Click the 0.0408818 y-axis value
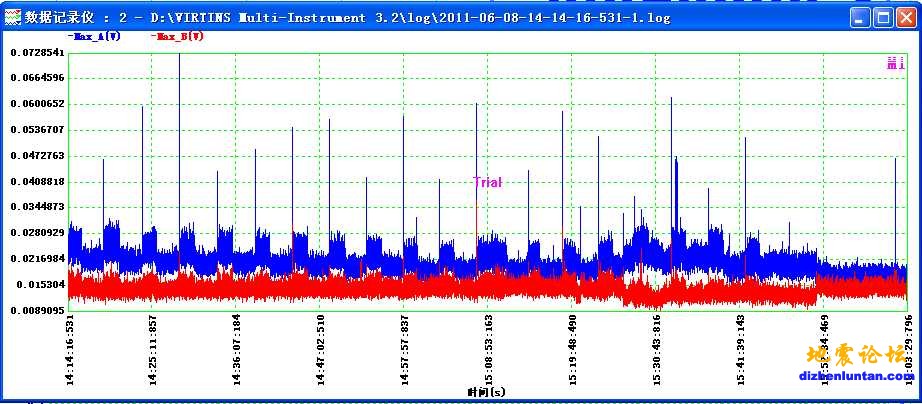 [37, 181]
